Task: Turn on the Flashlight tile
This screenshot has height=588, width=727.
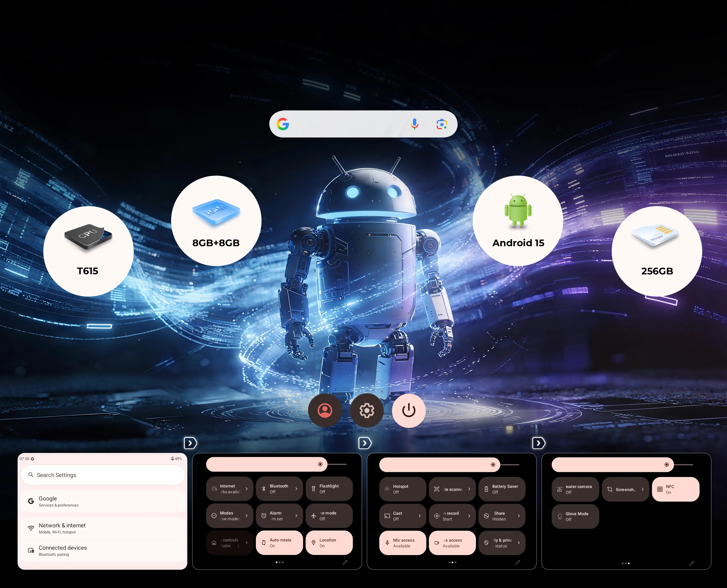Action: tap(329, 489)
